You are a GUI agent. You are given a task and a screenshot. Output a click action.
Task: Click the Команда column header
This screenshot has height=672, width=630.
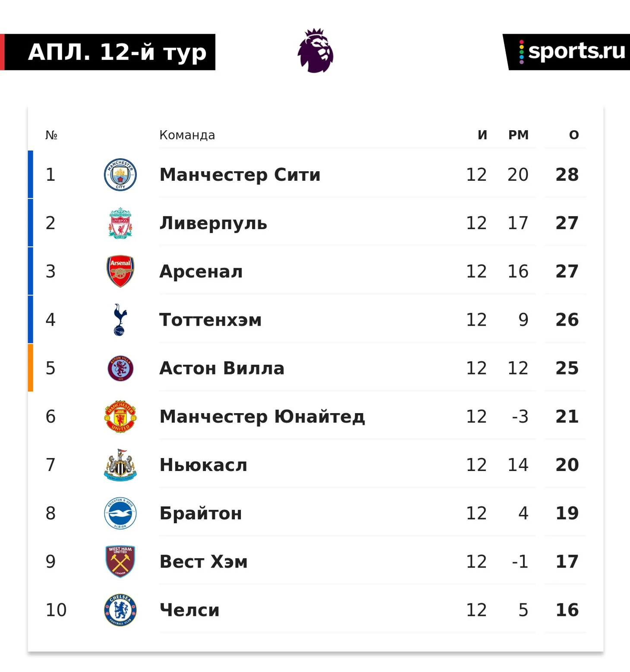coord(187,135)
